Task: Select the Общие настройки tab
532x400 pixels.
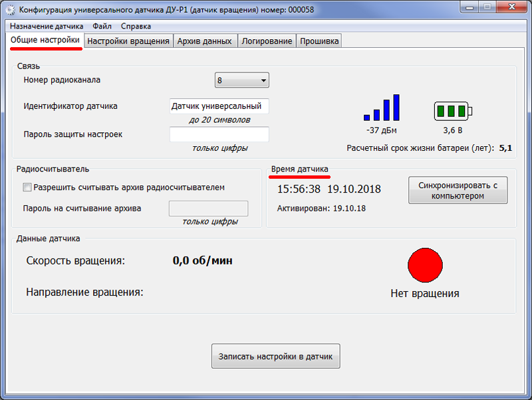Action: click(x=45, y=40)
